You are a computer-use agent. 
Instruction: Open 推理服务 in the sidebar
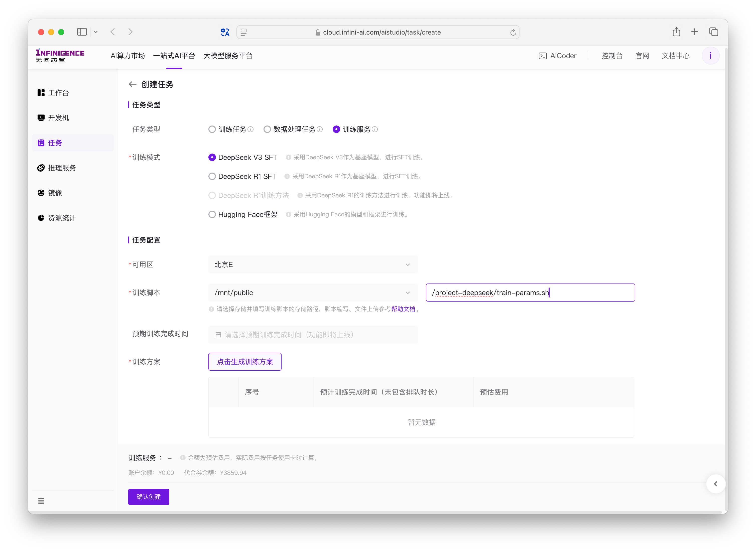pos(73,168)
